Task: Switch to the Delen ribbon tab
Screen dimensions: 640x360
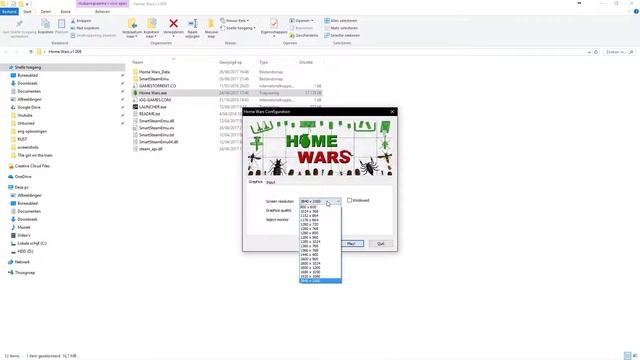Action: [x=46, y=11]
